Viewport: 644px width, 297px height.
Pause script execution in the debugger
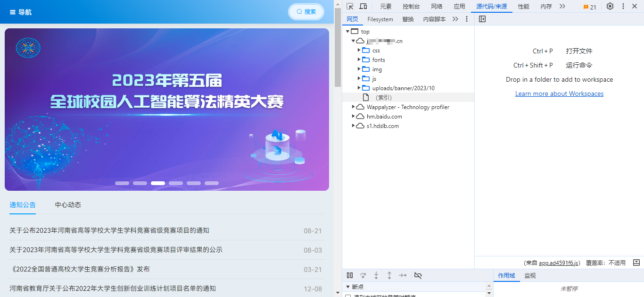click(350, 275)
